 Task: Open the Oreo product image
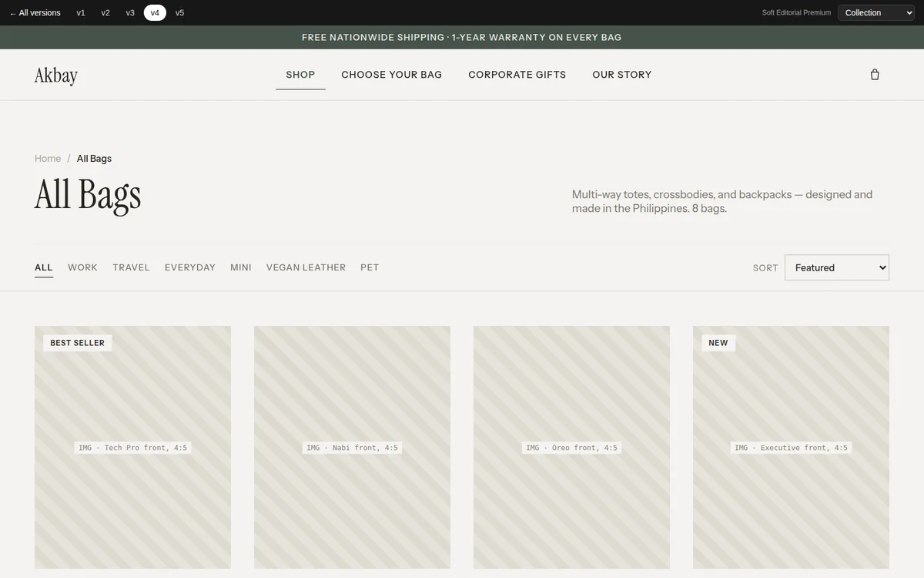coord(571,448)
